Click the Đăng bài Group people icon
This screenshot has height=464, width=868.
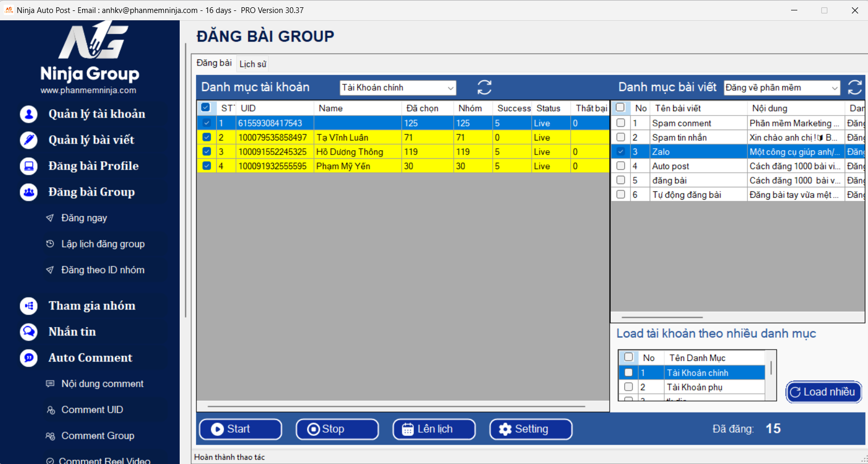(29, 192)
